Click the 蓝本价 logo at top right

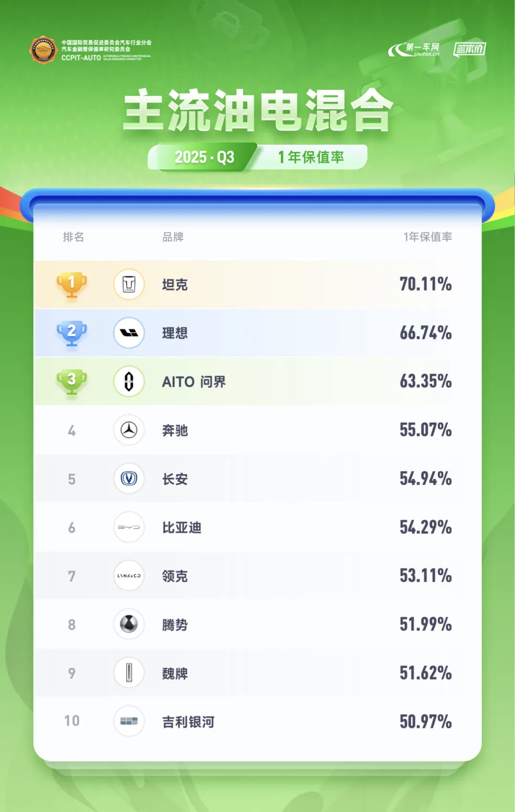[x=470, y=49]
